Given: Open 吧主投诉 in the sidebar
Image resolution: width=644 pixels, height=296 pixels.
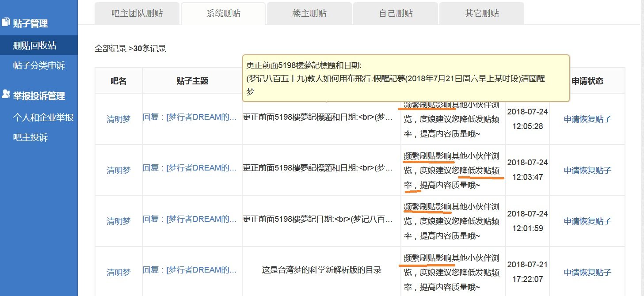Looking at the screenshot, I should coord(30,137).
